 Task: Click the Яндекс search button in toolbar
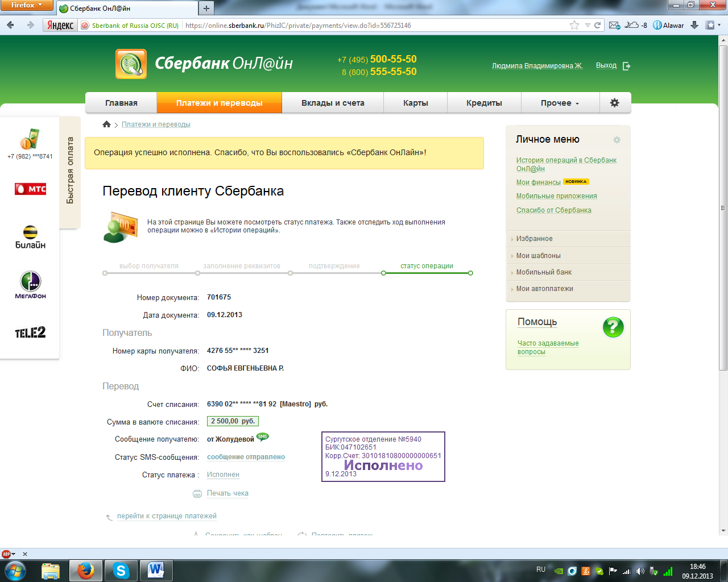[60, 26]
